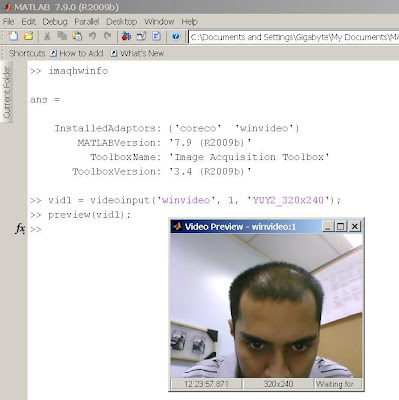Open the Parallel menu
The height and width of the screenshot is (400, 399).
tap(87, 22)
